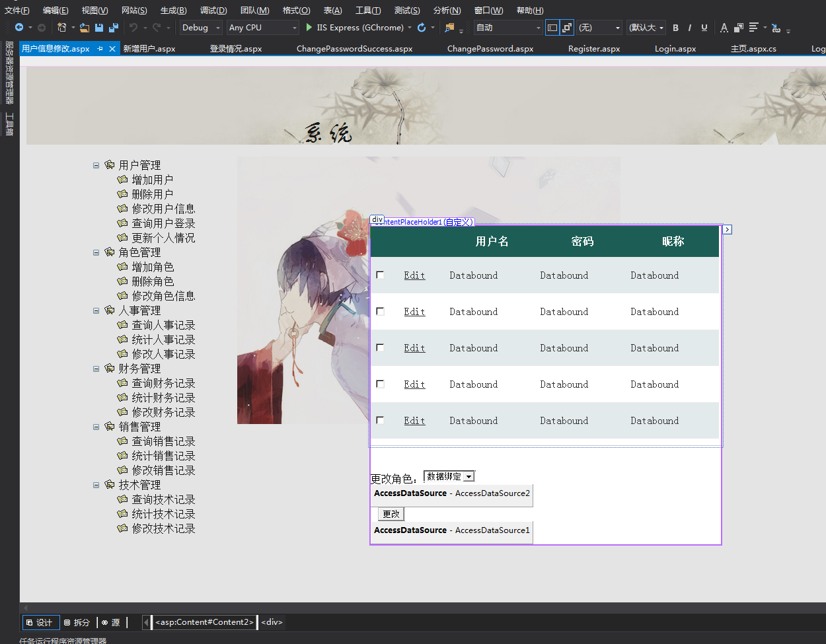
Task: Click the 更改 button
Action: pyautogui.click(x=391, y=514)
